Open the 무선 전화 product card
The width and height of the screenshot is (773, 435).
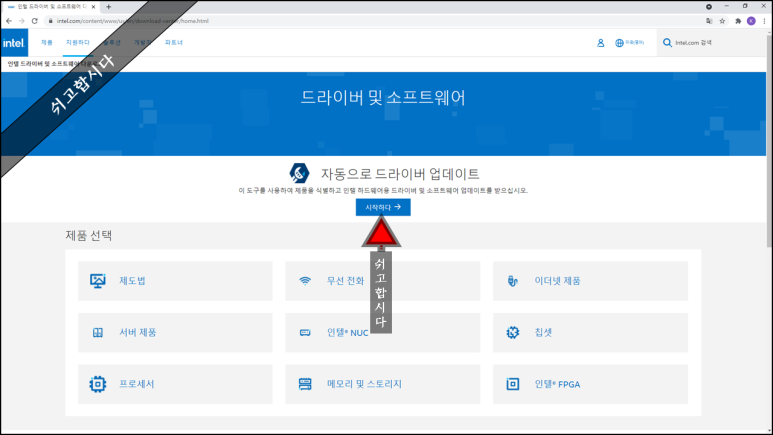383,281
